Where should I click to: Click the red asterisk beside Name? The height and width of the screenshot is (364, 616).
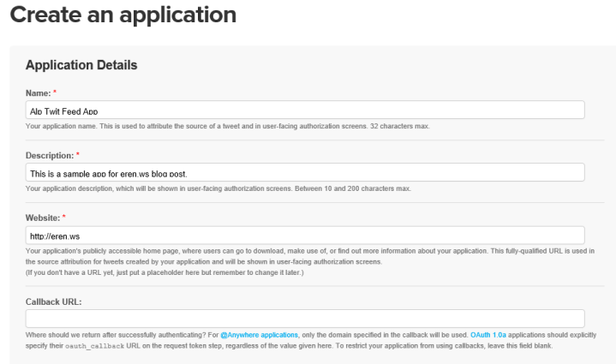coord(53,92)
